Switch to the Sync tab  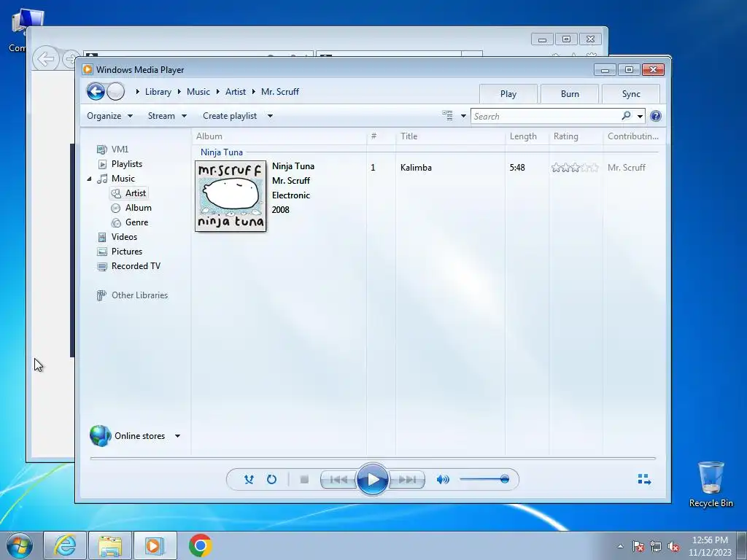tap(631, 94)
